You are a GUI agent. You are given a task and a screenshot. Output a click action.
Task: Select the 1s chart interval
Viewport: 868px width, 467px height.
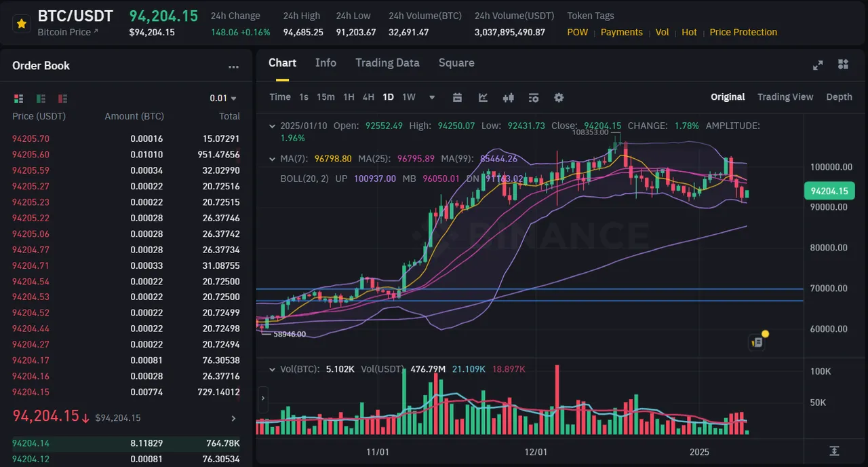point(304,97)
